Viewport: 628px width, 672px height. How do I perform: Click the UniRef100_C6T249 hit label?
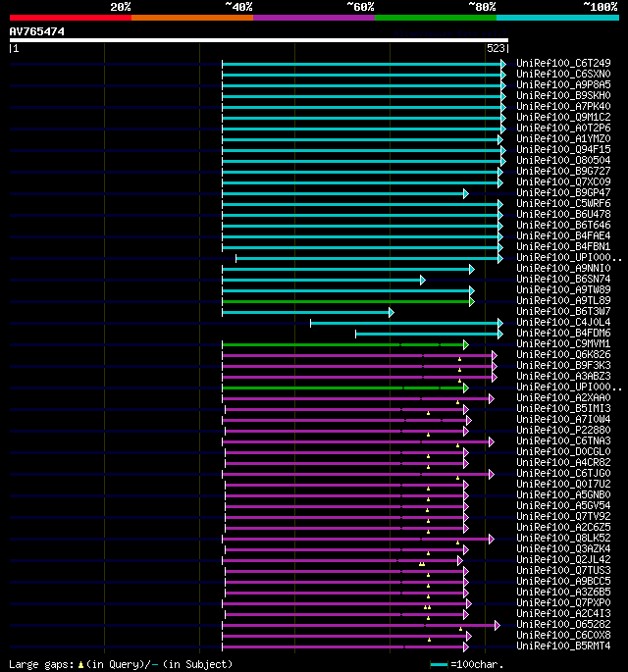[x=563, y=63]
